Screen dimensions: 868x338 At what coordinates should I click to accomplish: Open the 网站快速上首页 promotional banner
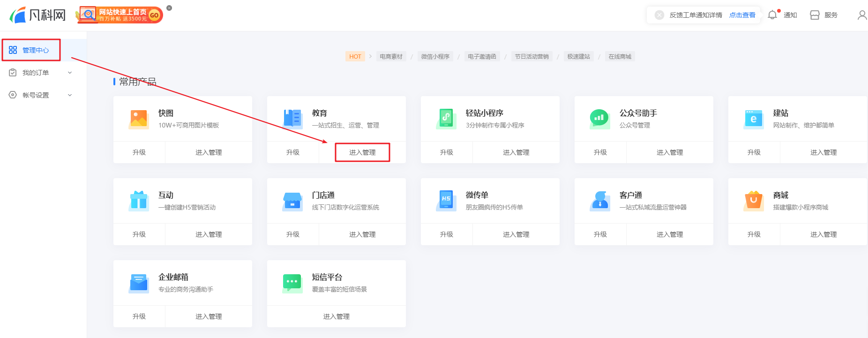pos(120,15)
